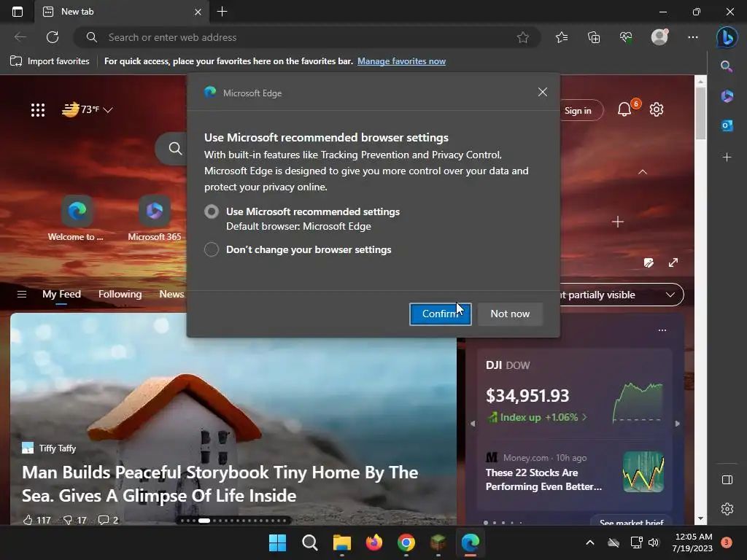This screenshot has height=560, width=747.
Task: Open These 22 Stocks article thumbnail
Action: [643, 472]
